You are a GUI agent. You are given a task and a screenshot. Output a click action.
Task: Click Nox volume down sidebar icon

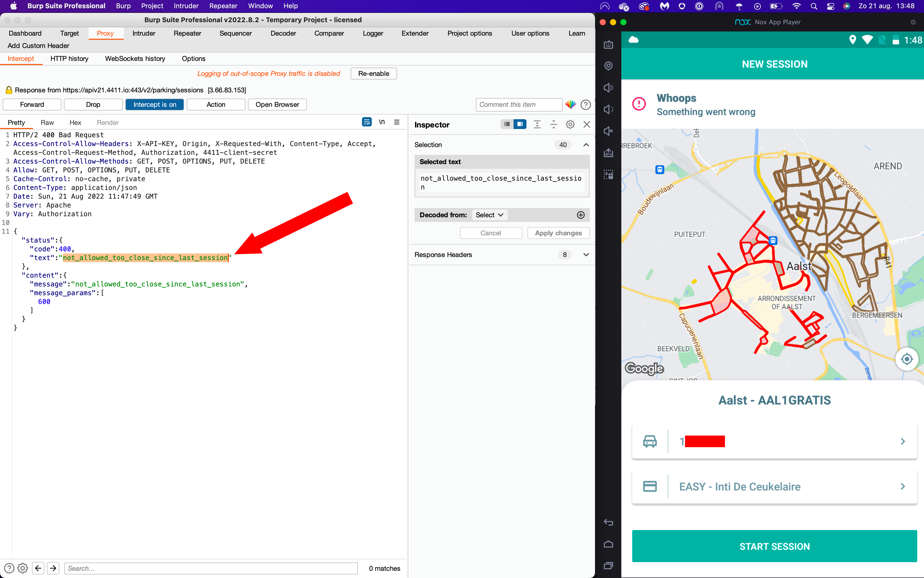click(608, 109)
